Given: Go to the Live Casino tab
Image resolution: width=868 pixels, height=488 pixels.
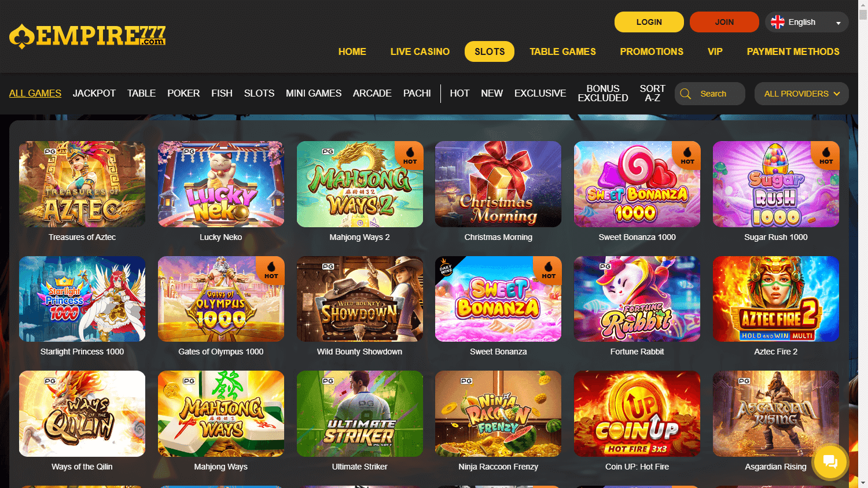Looking at the screenshot, I should pyautogui.click(x=420, y=51).
